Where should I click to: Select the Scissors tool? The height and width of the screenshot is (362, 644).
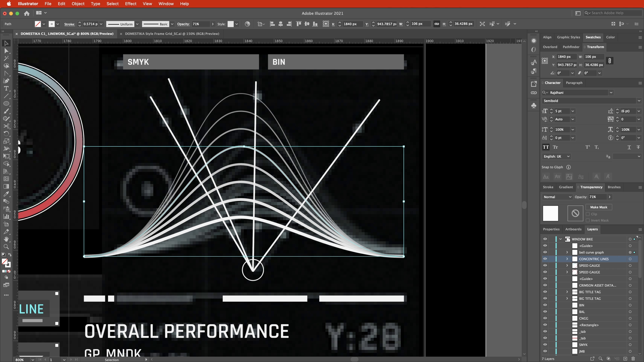(6, 126)
